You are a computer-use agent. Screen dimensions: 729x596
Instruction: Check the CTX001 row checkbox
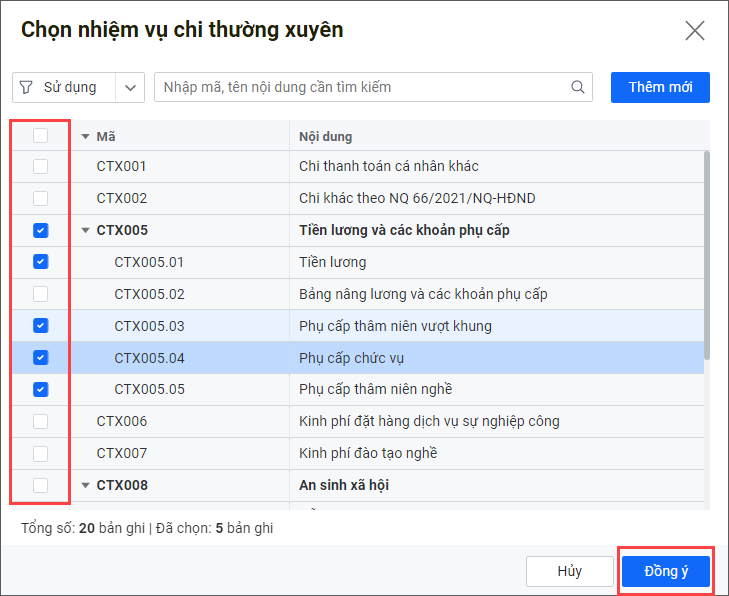(40, 166)
